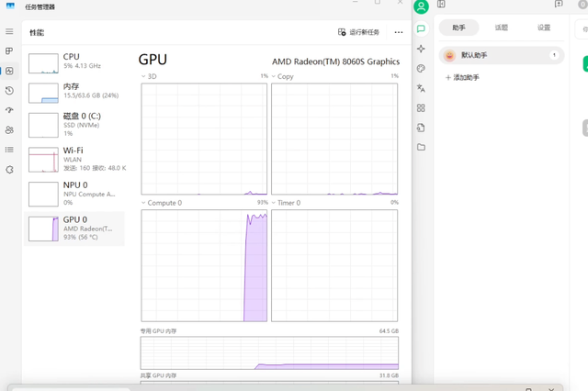Click the large GPU heading text

(x=153, y=60)
